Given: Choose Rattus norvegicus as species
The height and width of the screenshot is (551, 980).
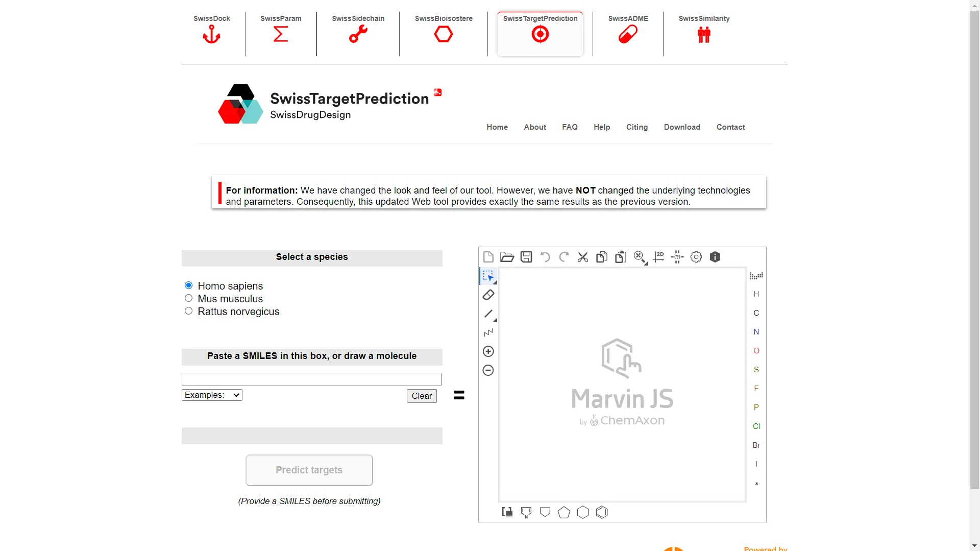Looking at the screenshot, I should (x=188, y=311).
